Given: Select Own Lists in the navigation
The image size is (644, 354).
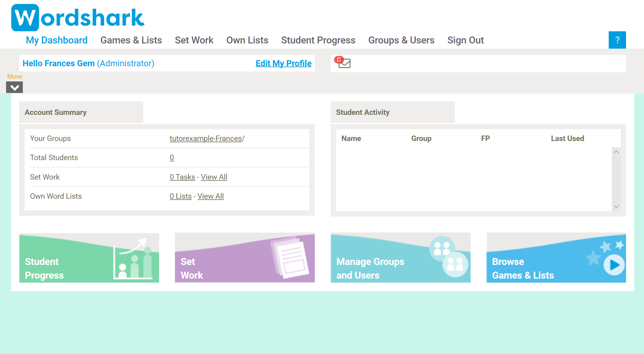Looking at the screenshot, I should (247, 40).
